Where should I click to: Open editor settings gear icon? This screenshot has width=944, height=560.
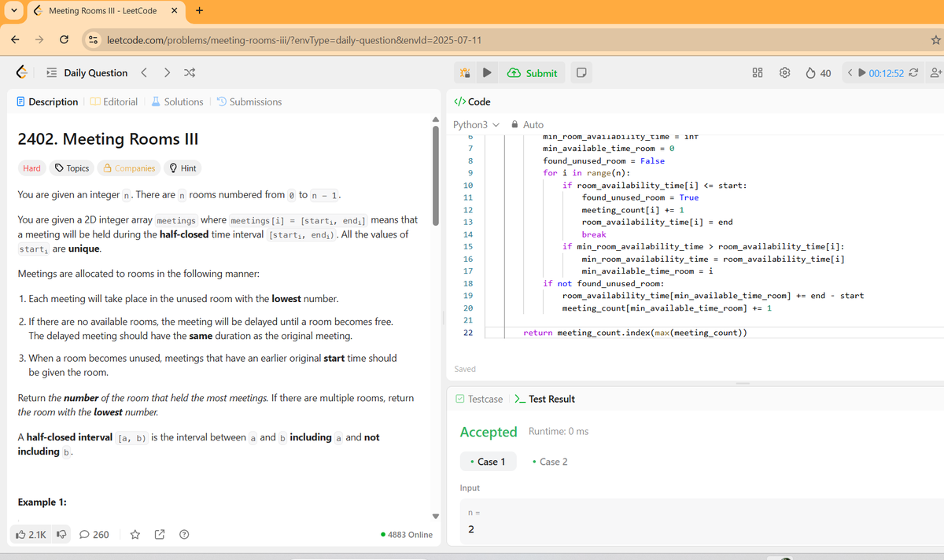[x=784, y=73]
